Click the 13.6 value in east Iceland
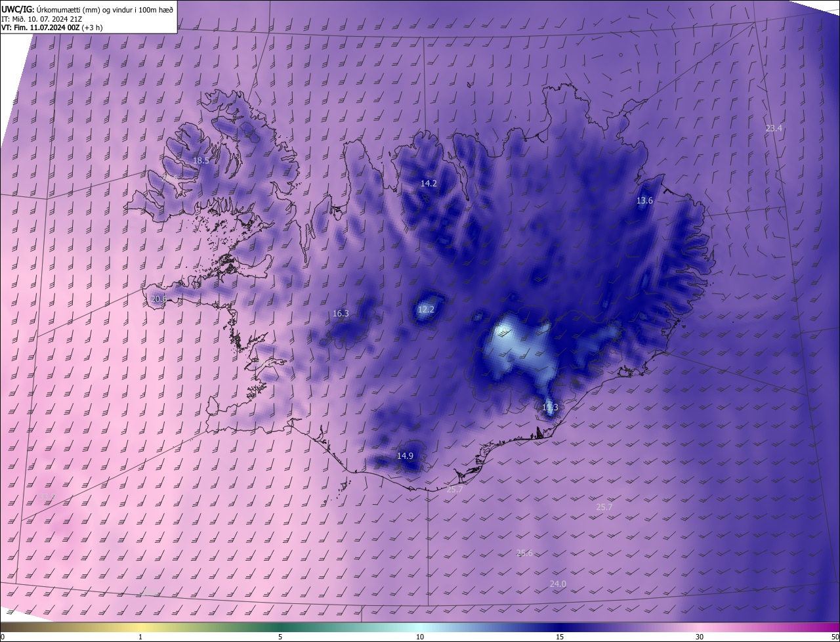The image size is (840, 642). coord(644,201)
